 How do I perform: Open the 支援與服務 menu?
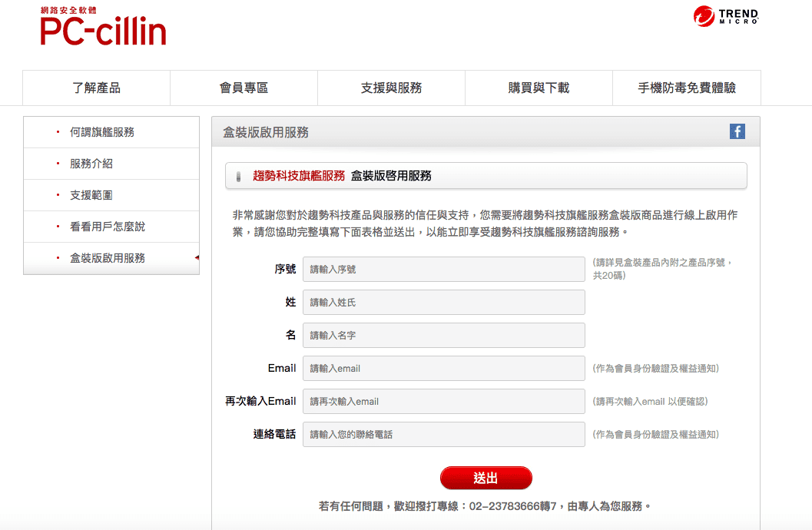[392, 88]
